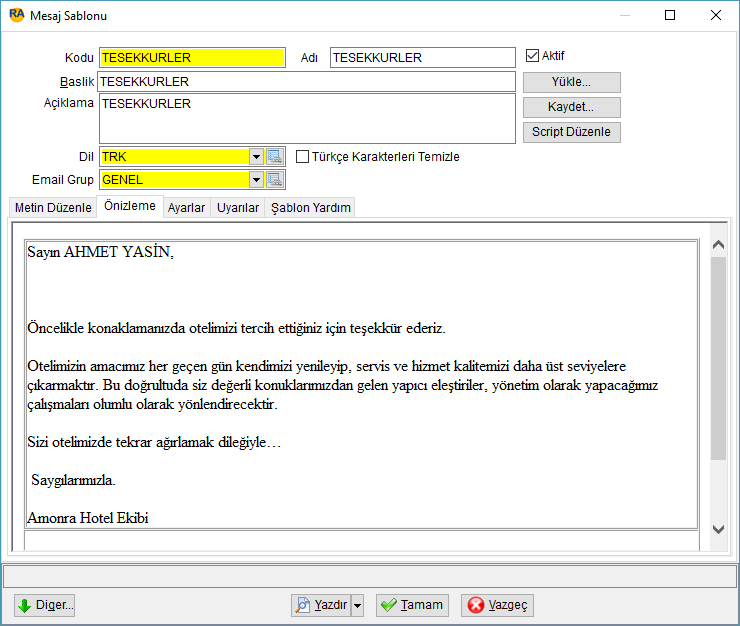The height and width of the screenshot is (626, 740).
Task: Click the 'Saygılarımızla.' line
Action: click(73, 480)
